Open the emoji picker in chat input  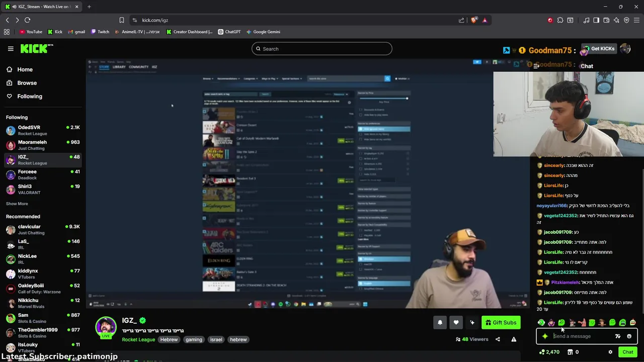(x=629, y=336)
